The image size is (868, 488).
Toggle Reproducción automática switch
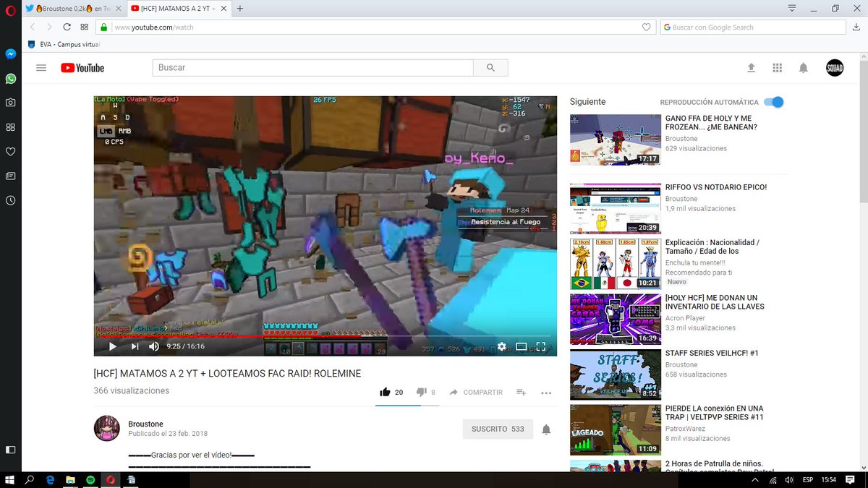pos(773,102)
